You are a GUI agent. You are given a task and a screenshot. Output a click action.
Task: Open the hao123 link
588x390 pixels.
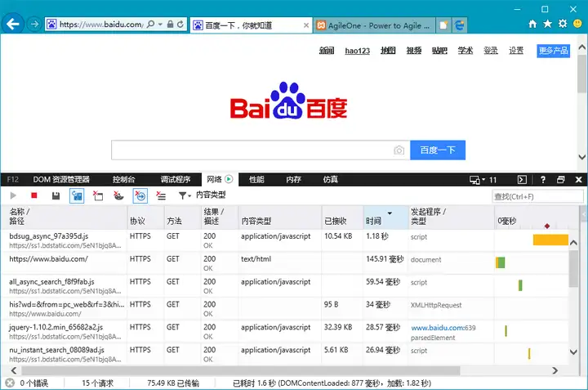pyautogui.click(x=358, y=51)
